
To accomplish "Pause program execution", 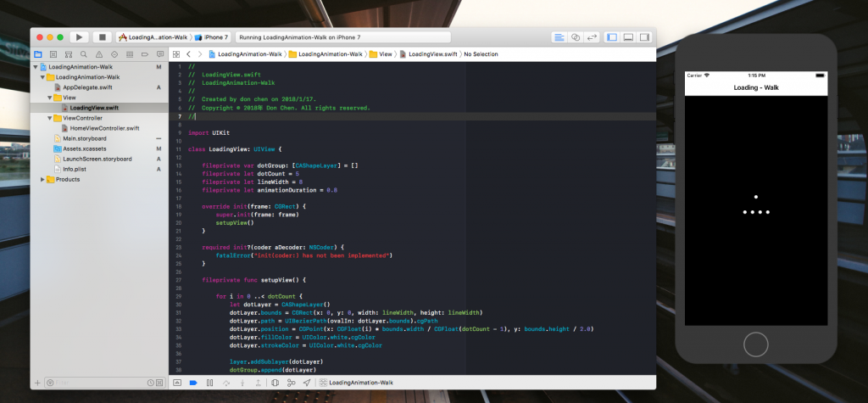I will [209, 383].
